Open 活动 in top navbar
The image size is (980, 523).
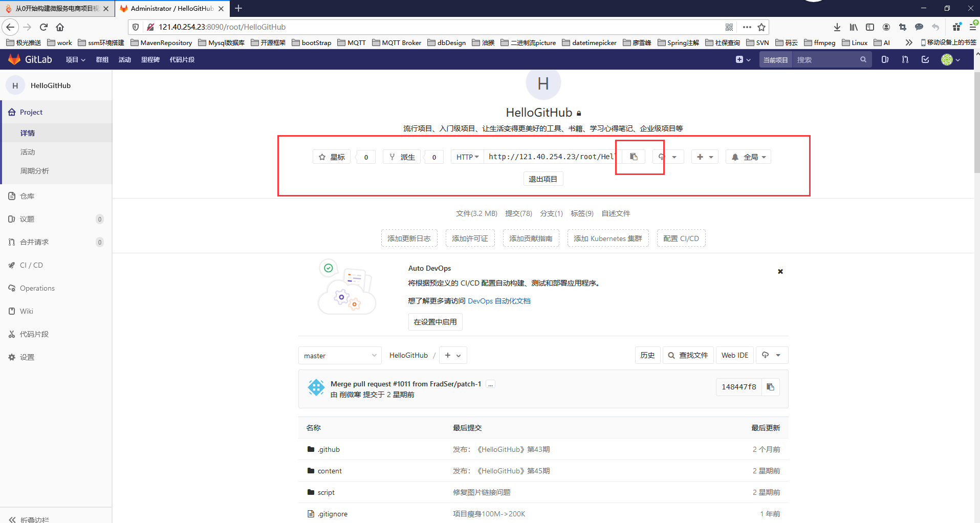(125, 59)
